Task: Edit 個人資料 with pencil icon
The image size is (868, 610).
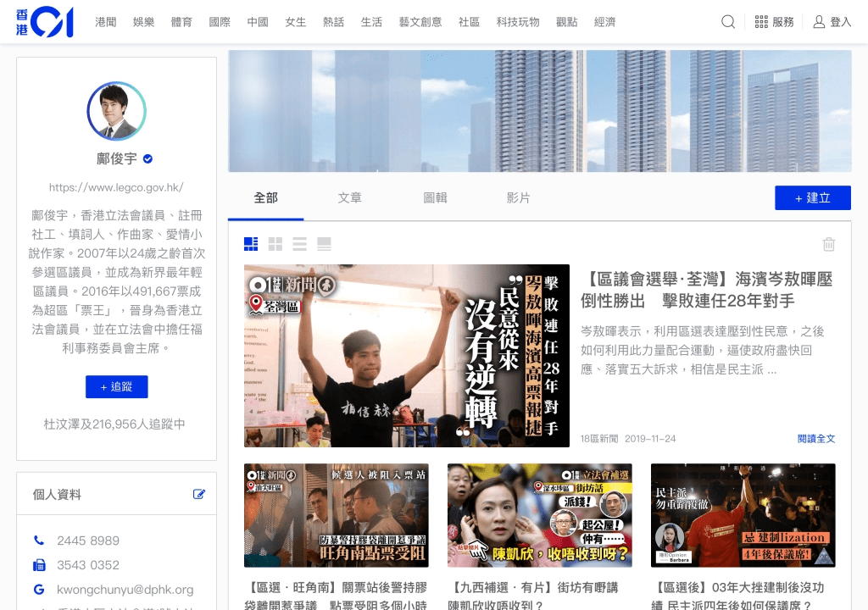Action: (198, 494)
